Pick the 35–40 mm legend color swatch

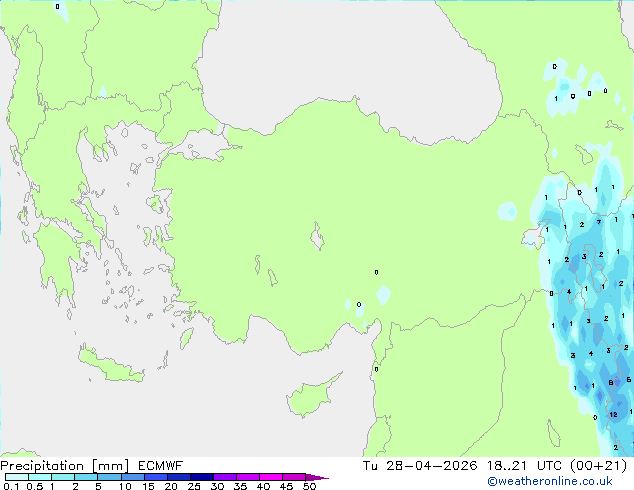[248, 477]
